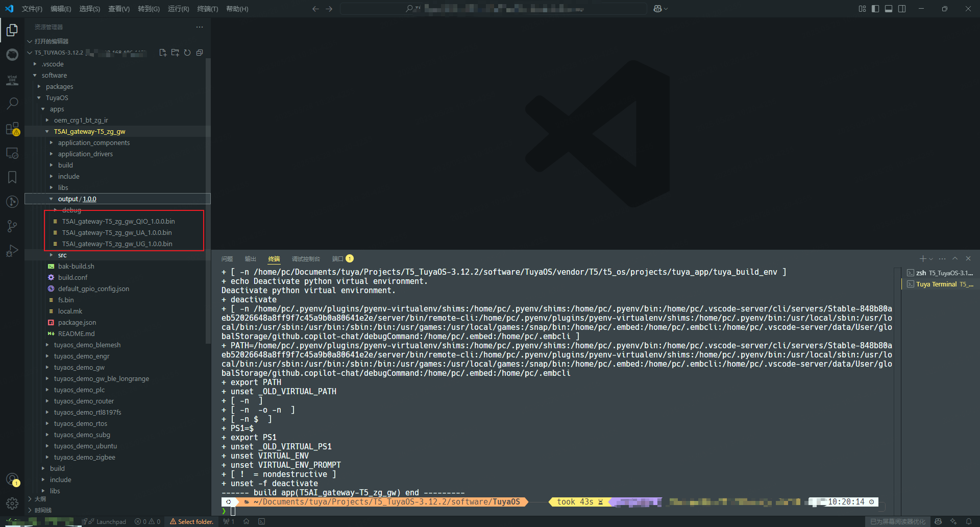Viewport: 980px width, 527px height.
Task: Switch to the 输出 panel tab
Action: click(250, 259)
